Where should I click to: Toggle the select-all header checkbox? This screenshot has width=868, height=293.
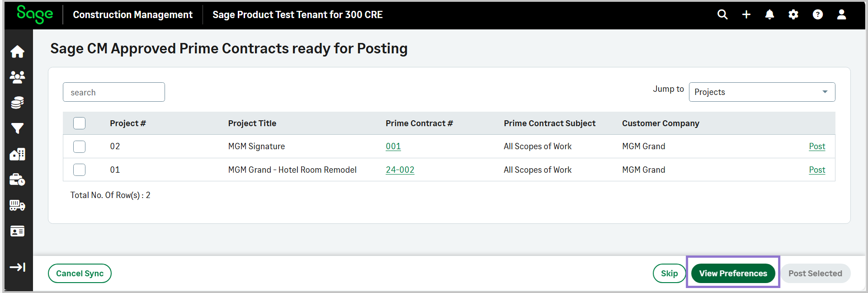coord(79,123)
